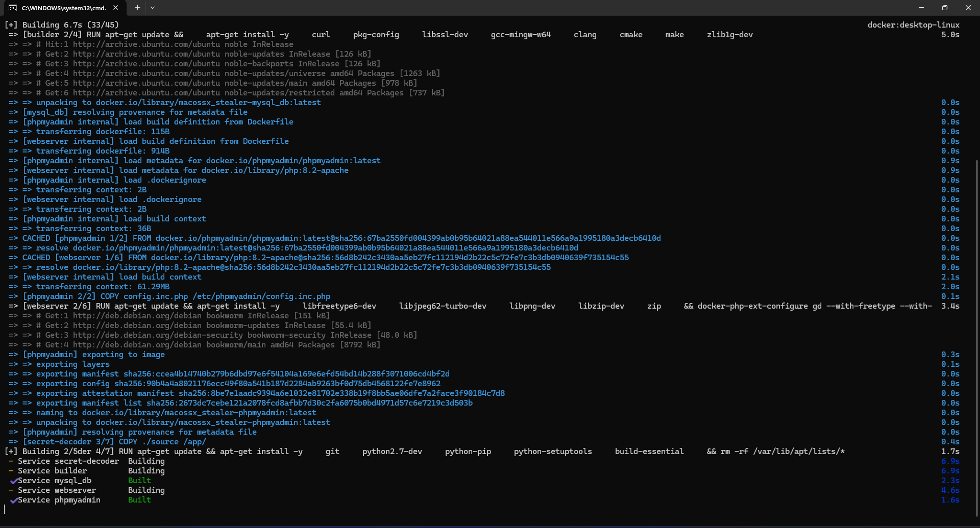Click 'bookworm/main amd64 Packages [8792 kB]' line
Viewport: 980px width, 528px height.
tap(194, 345)
